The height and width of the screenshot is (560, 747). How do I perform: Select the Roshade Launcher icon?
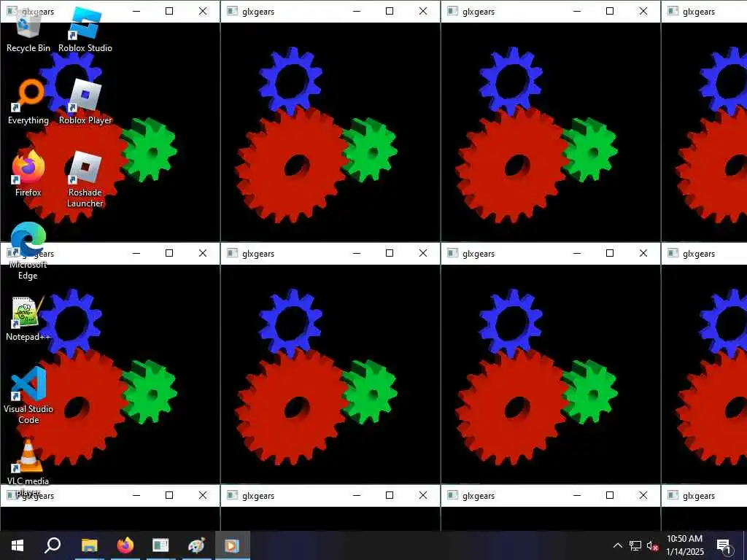(85, 179)
